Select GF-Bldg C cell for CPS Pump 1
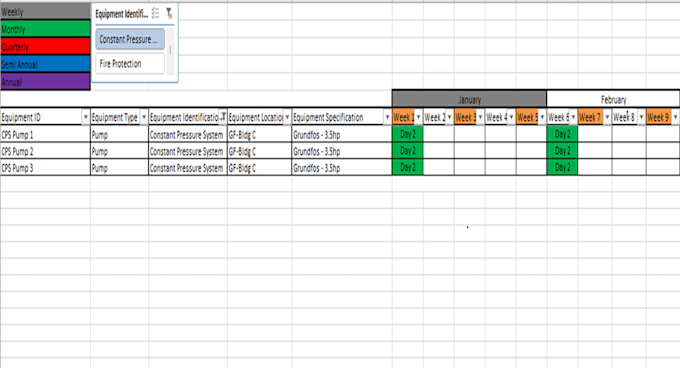Screen dimensions: 680x368 click(x=260, y=134)
